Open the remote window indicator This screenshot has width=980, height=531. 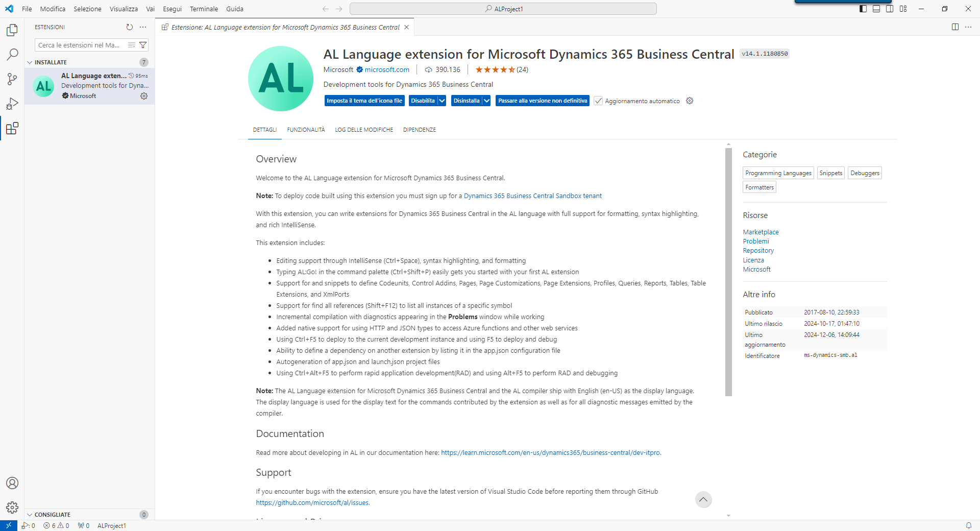click(9, 525)
